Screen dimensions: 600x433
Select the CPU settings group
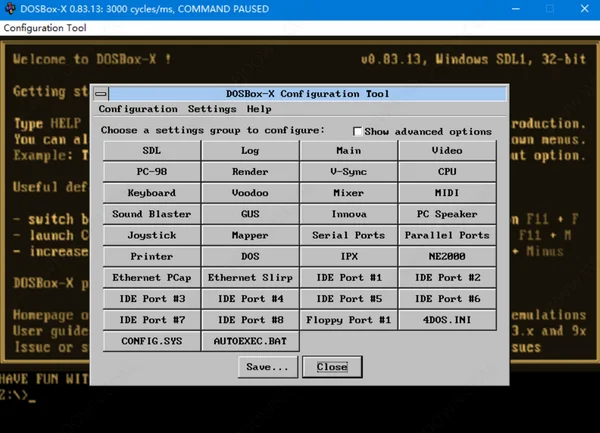[x=447, y=171]
